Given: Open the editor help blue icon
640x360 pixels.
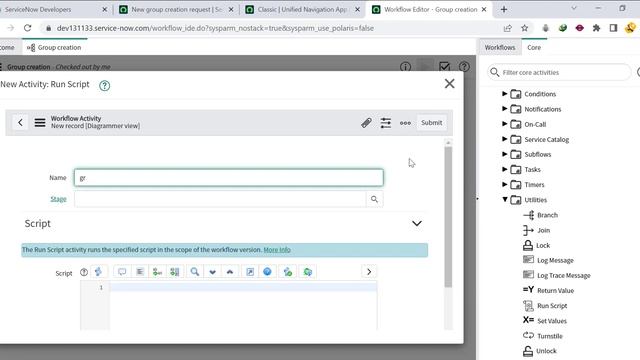Looking at the screenshot, I should tap(267, 272).
